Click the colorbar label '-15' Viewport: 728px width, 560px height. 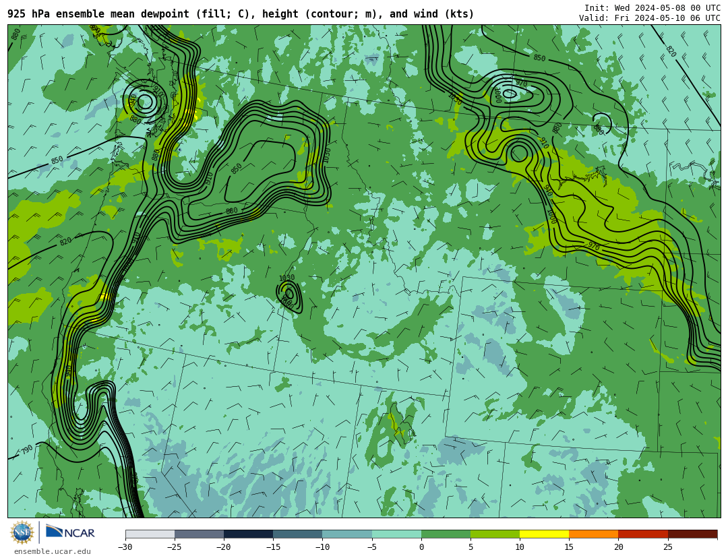coord(272,547)
